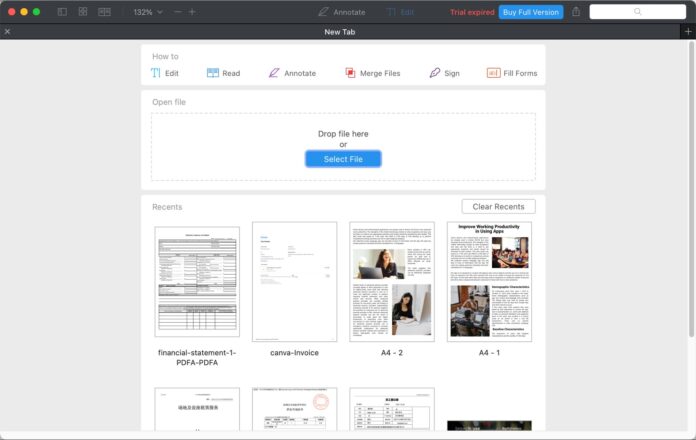Image resolution: width=696 pixels, height=440 pixels.
Task: Toggle the sidebar panel icon
Action: click(62, 12)
